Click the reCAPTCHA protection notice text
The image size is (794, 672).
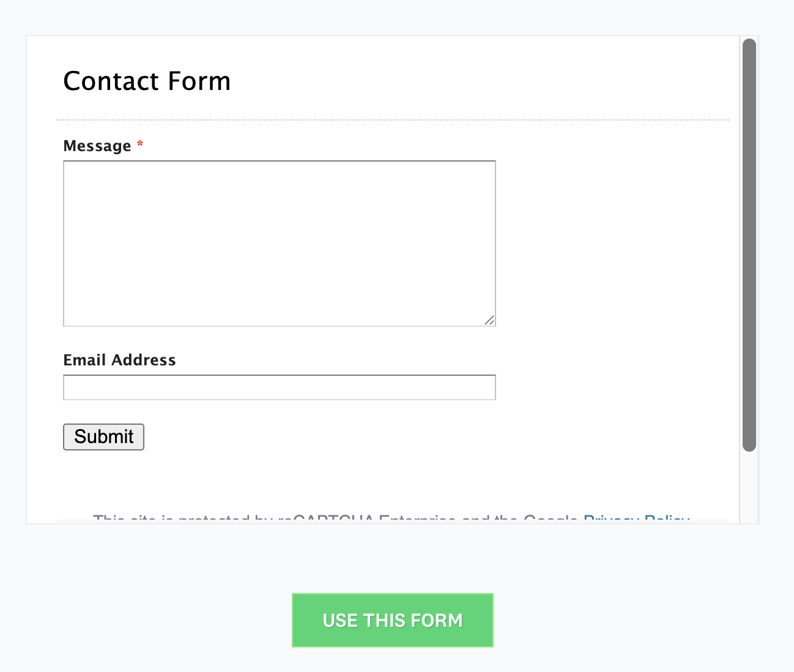[x=336, y=520]
